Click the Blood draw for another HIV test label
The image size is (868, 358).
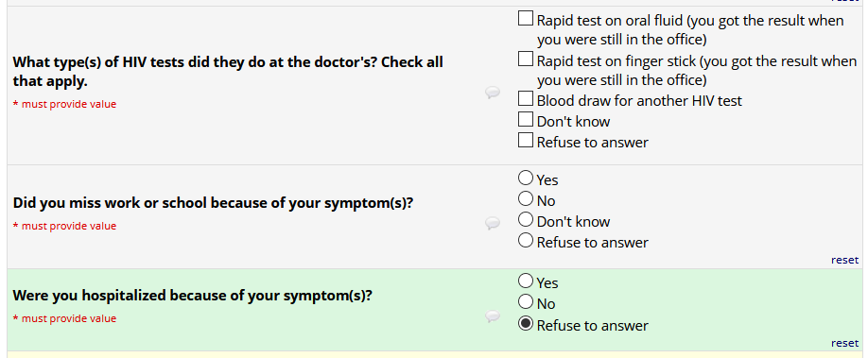coord(639,101)
